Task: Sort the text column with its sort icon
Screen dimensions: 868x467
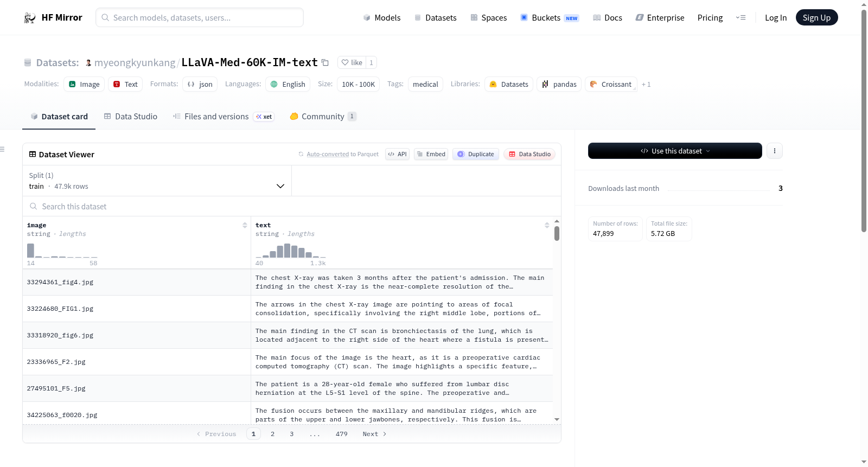Action: (x=547, y=225)
